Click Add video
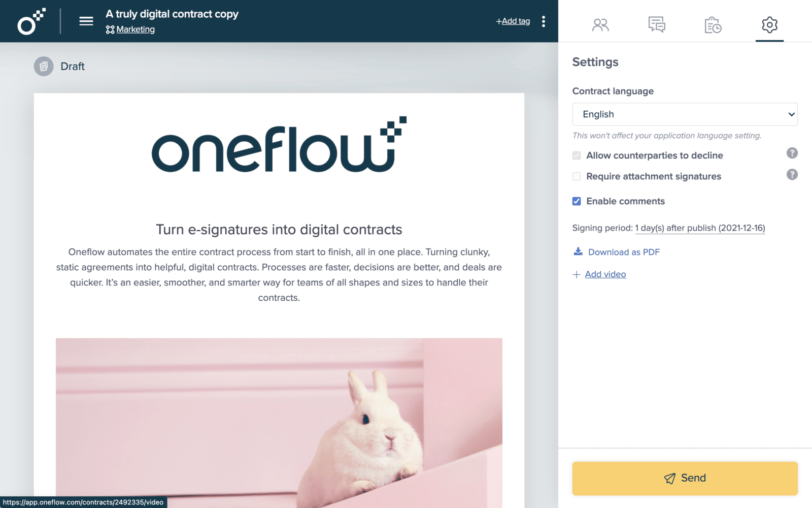Viewport: 812px width, 508px height. pyautogui.click(x=605, y=274)
